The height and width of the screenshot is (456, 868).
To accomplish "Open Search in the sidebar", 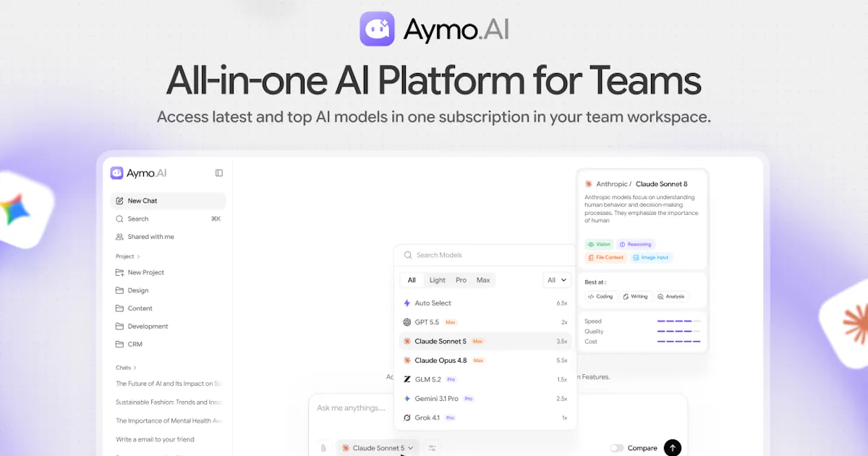I will [x=168, y=219].
